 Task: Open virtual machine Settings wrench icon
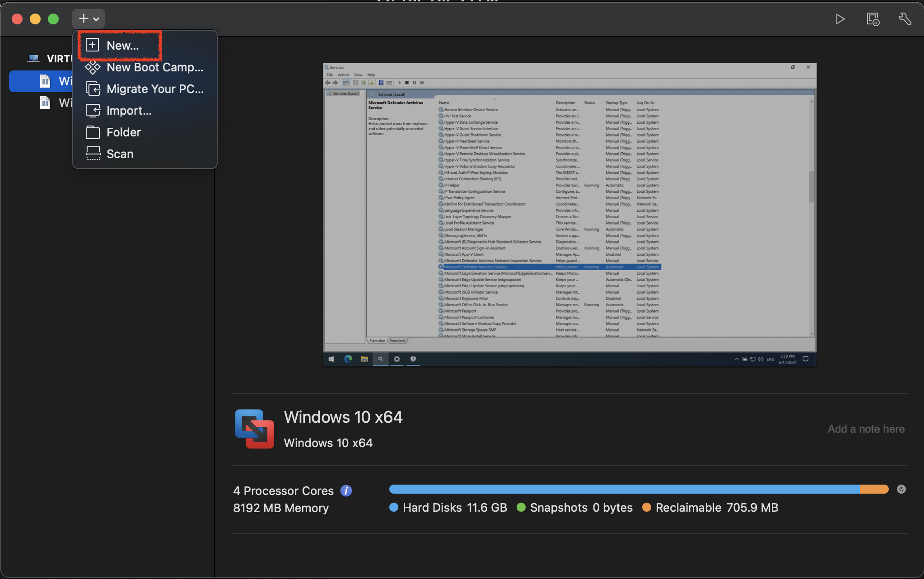[x=905, y=19]
